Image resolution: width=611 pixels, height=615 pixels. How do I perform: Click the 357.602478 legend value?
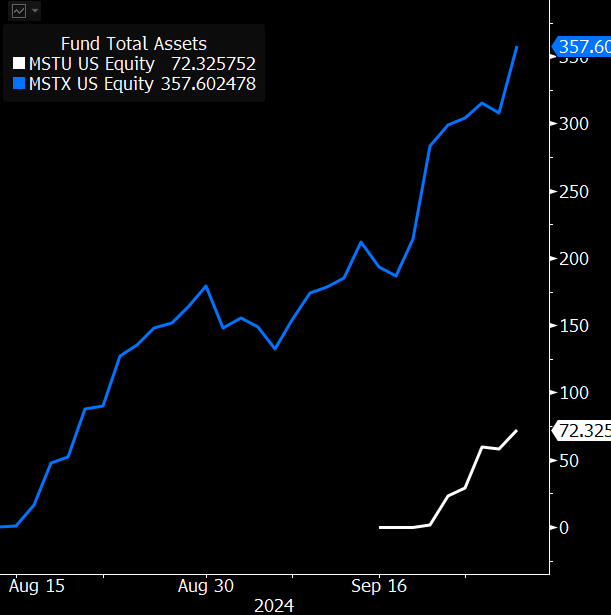(x=209, y=84)
